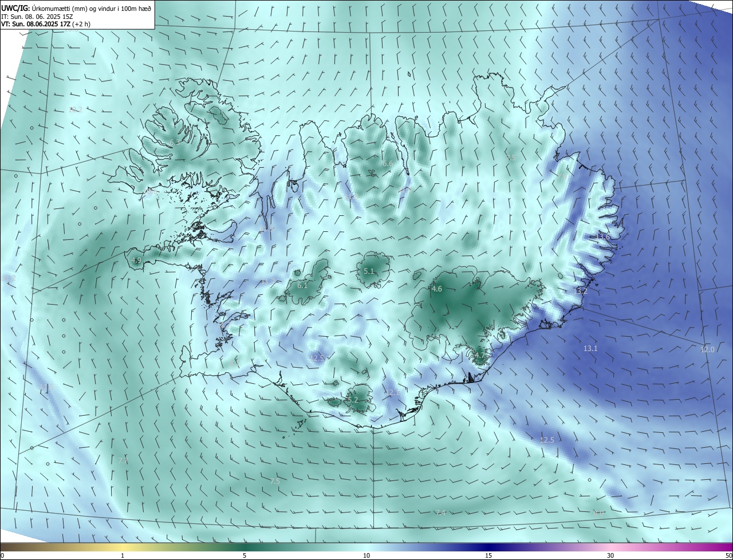Click the 7.7 value label
This screenshot has width=733, height=560.
tap(123, 461)
